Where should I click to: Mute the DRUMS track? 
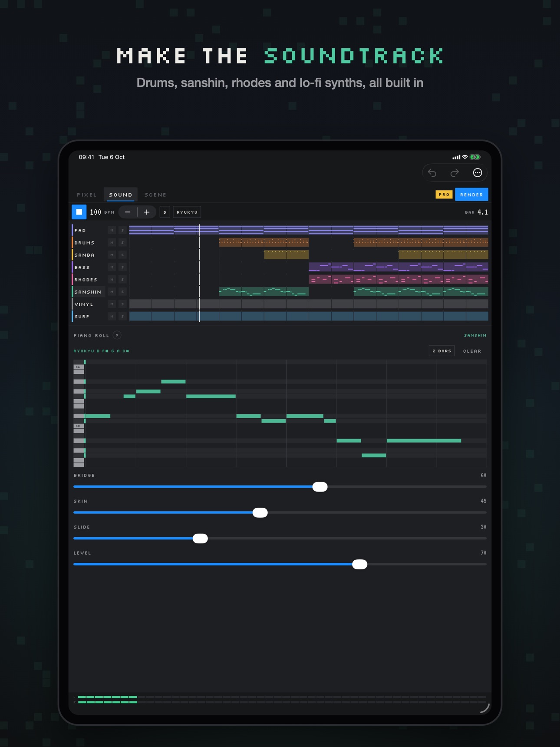112,242
